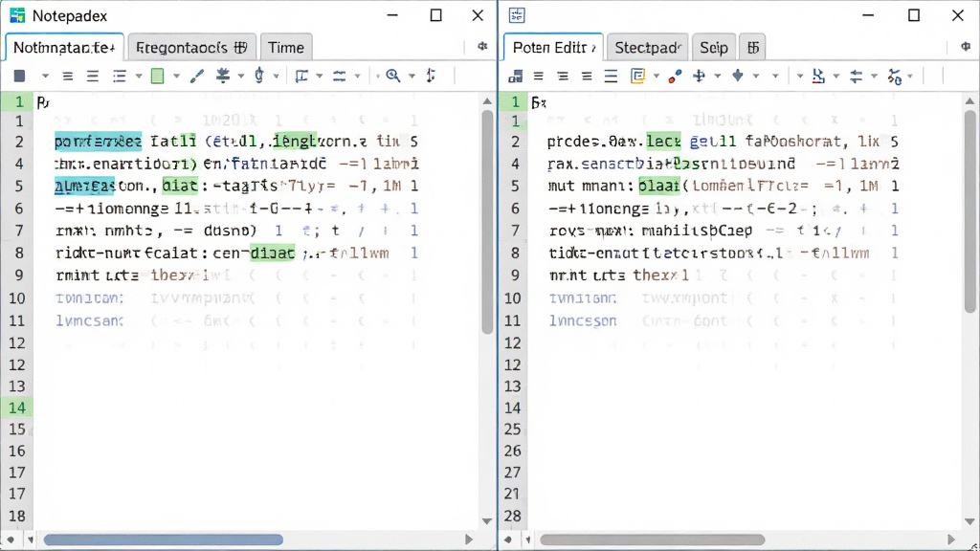Expand the dropdown next to the magnifier icon
This screenshot has width=980, height=551.
(412, 77)
